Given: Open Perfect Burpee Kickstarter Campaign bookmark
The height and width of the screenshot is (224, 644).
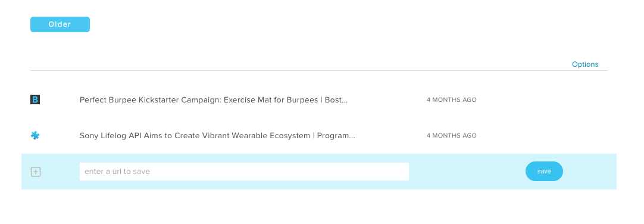Looking at the screenshot, I should coord(214,100).
